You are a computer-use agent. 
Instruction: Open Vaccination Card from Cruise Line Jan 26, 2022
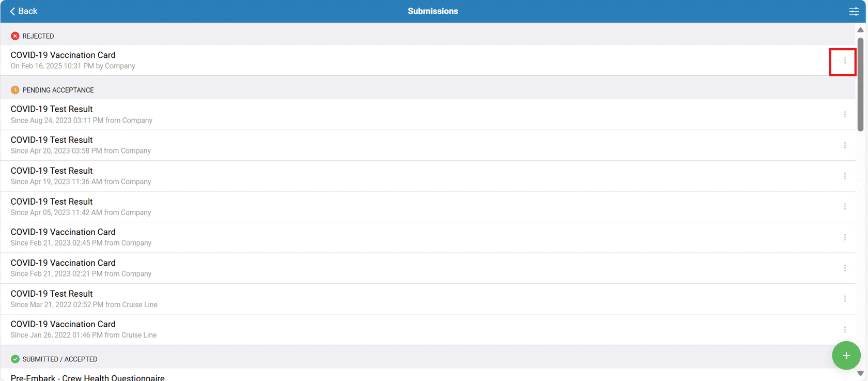pyautogui.click(x=428, y=329)
